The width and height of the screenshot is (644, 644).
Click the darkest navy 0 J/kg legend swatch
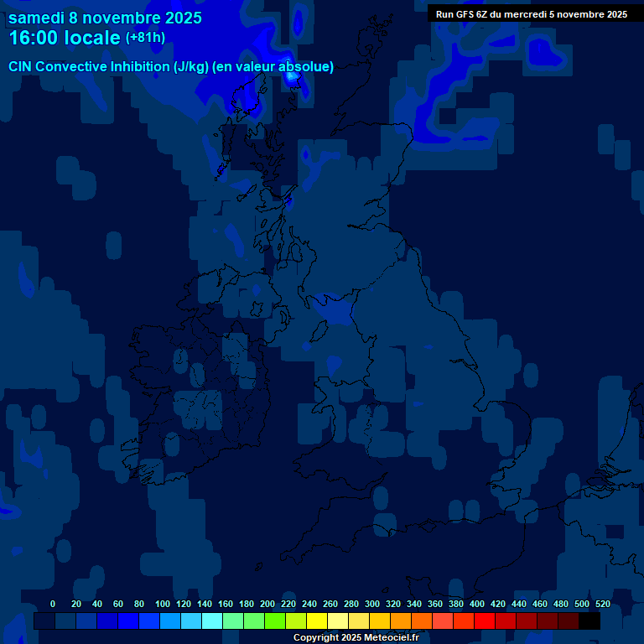(44, 621)
